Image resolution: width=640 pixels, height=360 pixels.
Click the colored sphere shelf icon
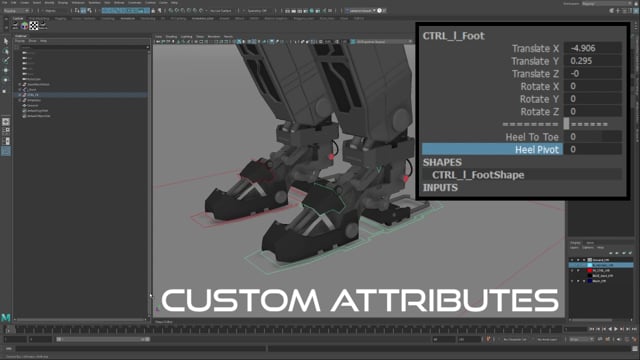click(24, 26)
